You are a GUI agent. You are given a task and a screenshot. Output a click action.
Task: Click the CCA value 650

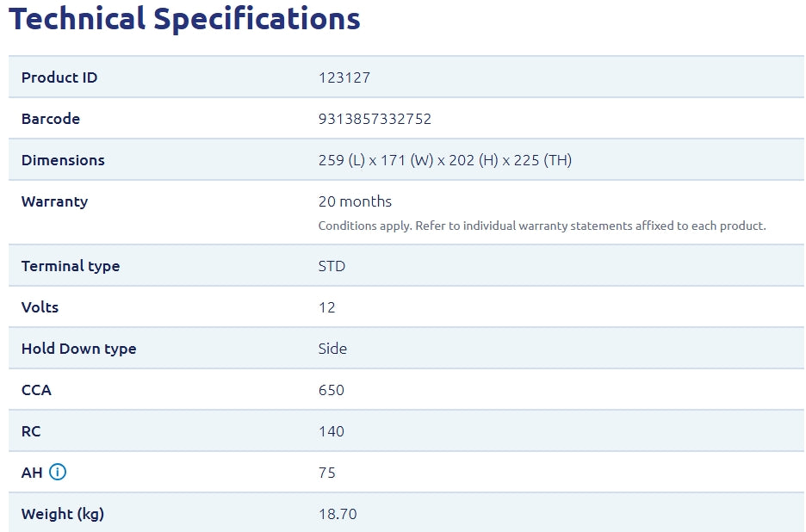point(331,390)
